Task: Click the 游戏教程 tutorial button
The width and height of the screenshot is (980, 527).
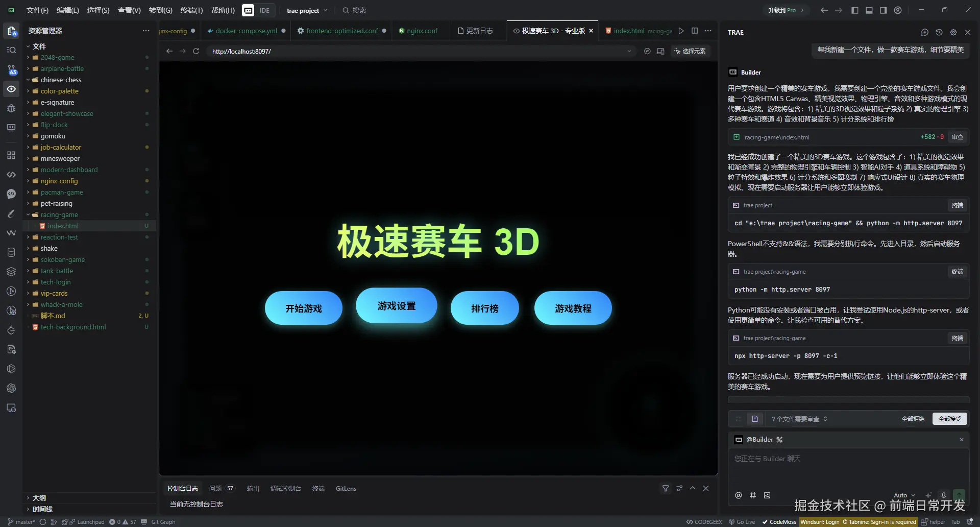Action: click(x=573, y=308)
